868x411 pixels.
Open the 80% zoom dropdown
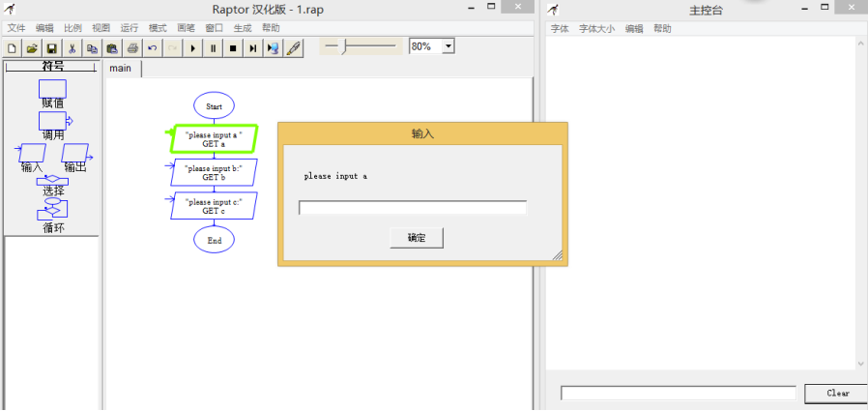pyautogui.click(x=448, y=46)
